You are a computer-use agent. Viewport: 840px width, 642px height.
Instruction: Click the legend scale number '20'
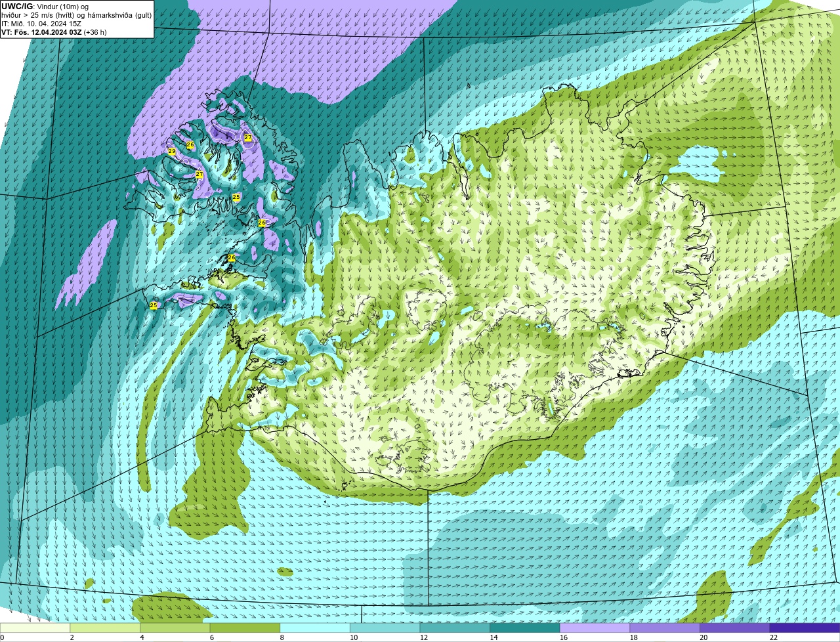pyautogui.click(x=703, y=637)
